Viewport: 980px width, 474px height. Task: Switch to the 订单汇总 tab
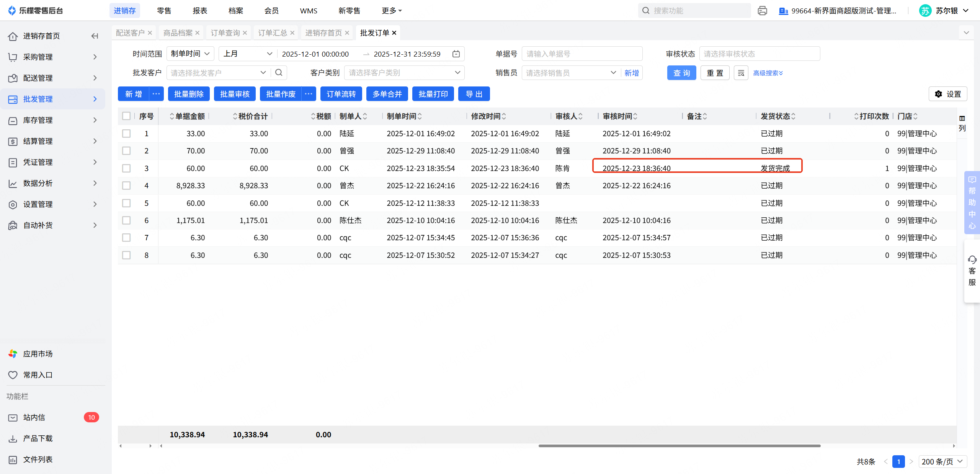click(x=272, y=33)
